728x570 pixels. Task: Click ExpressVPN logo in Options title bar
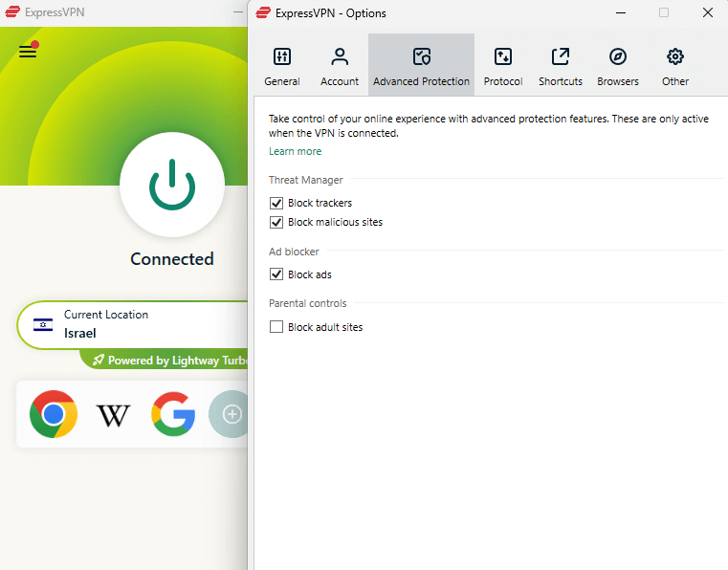tap(263, 13)
